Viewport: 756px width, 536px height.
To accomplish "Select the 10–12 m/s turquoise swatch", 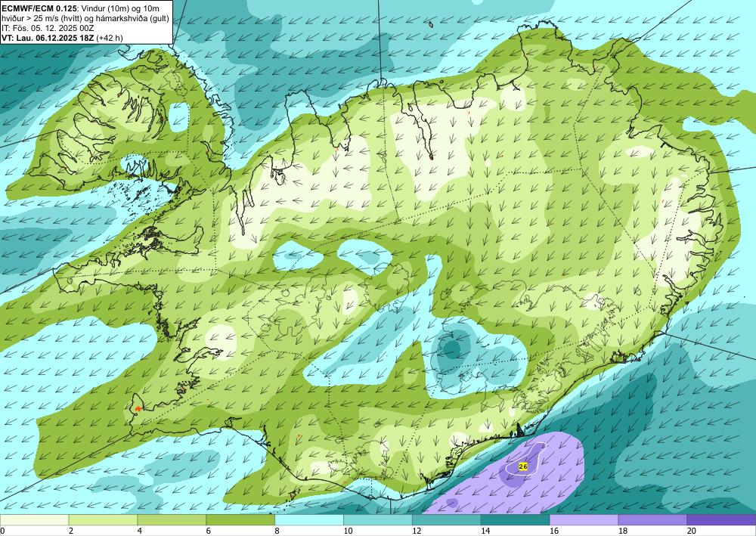I will [377, 519].
